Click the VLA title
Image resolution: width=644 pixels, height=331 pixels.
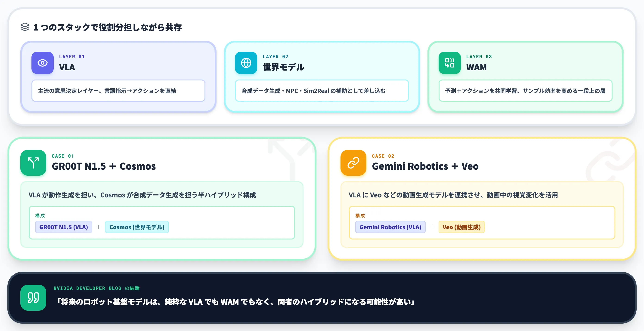67,67
